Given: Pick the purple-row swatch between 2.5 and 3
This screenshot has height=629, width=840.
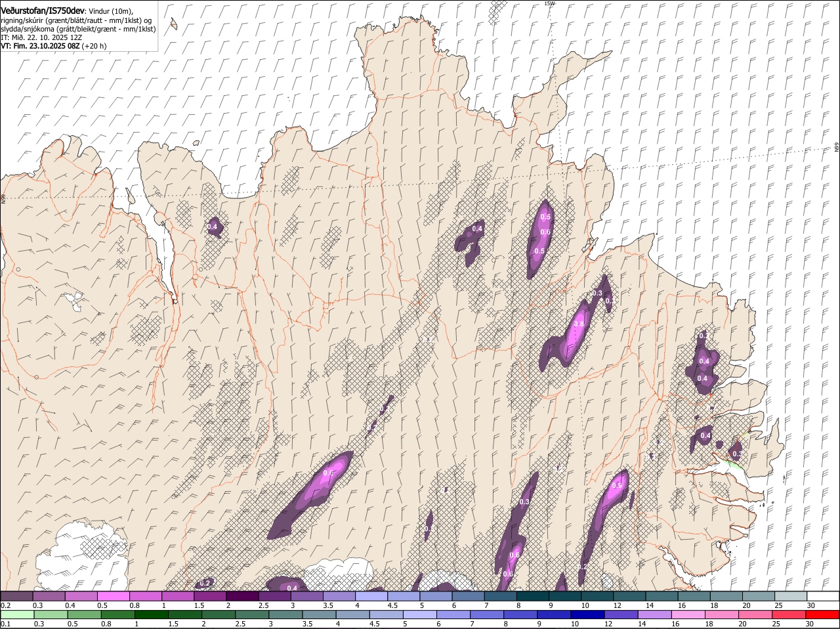Looking at the screenshot, I should tap(274, 596).
